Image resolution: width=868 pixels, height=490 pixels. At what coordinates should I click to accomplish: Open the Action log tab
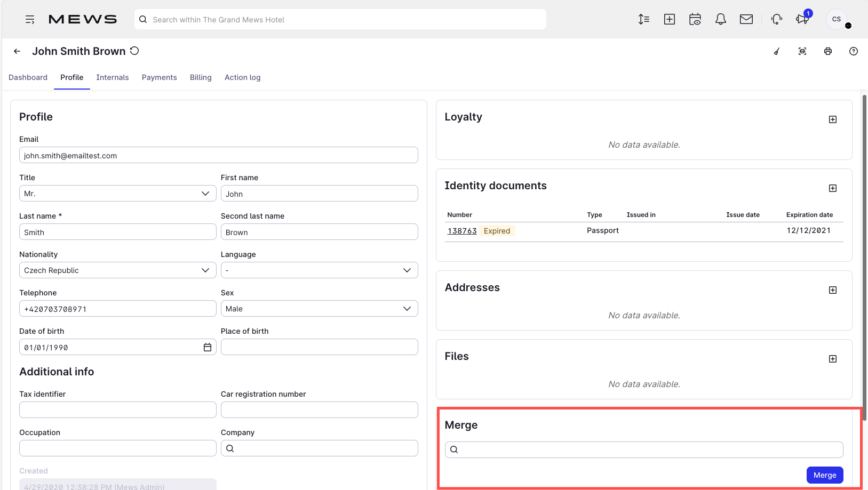click(242, 77)
